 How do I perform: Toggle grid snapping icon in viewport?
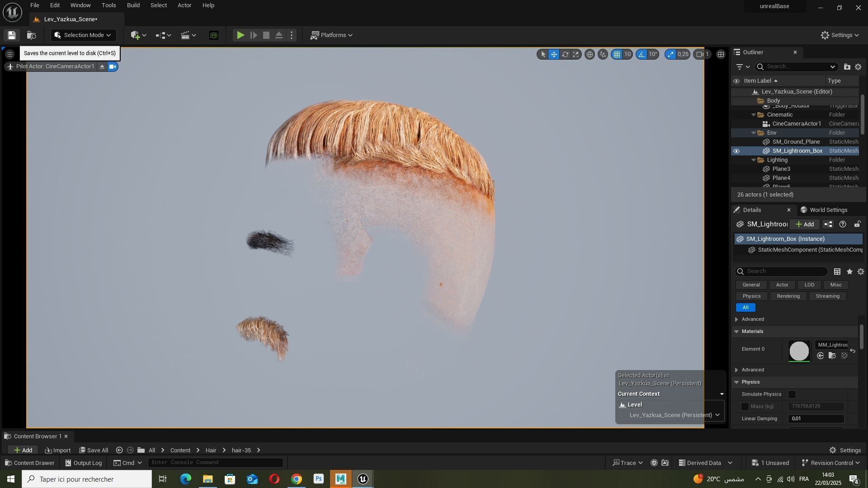(617, 55)
